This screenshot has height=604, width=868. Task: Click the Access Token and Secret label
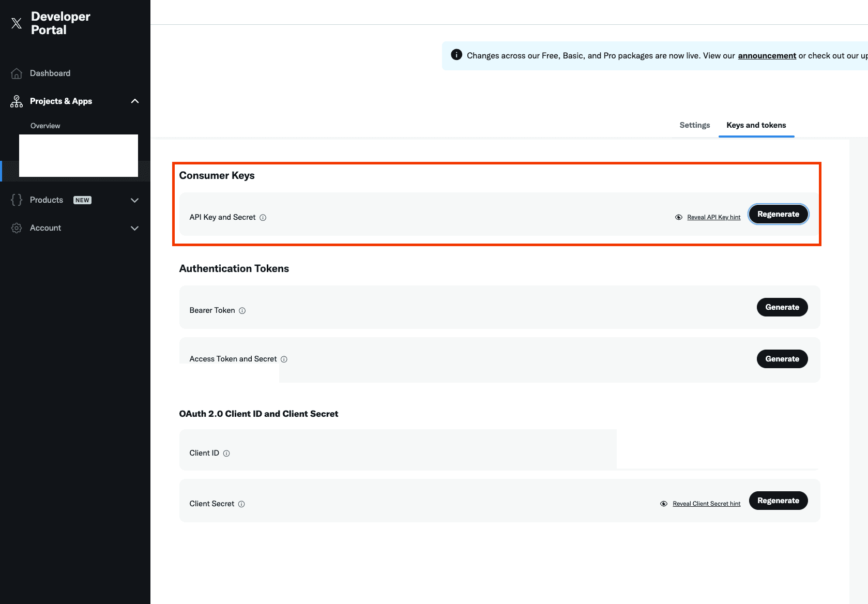pyautogui.click(x=233, y=359)
